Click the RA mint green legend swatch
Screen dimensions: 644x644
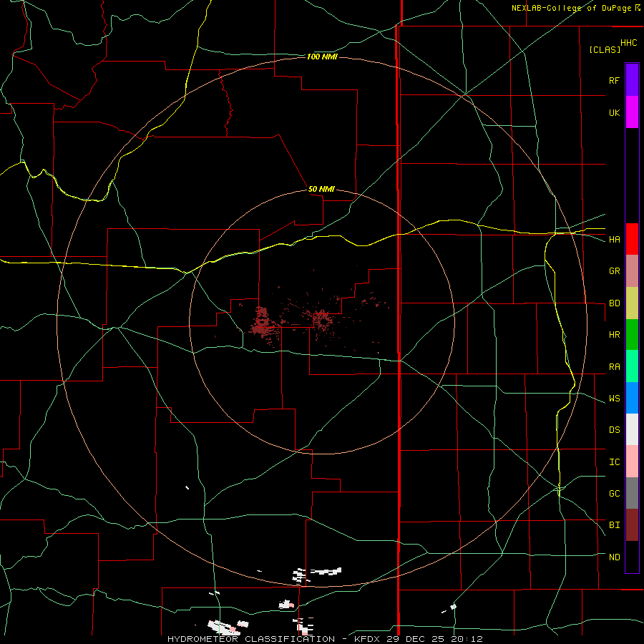[632, 366]
